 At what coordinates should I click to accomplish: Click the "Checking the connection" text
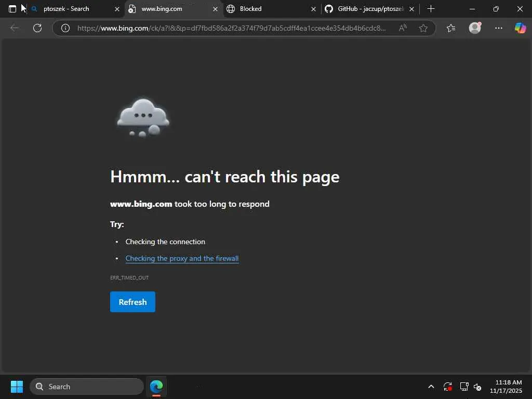(165, 242)
